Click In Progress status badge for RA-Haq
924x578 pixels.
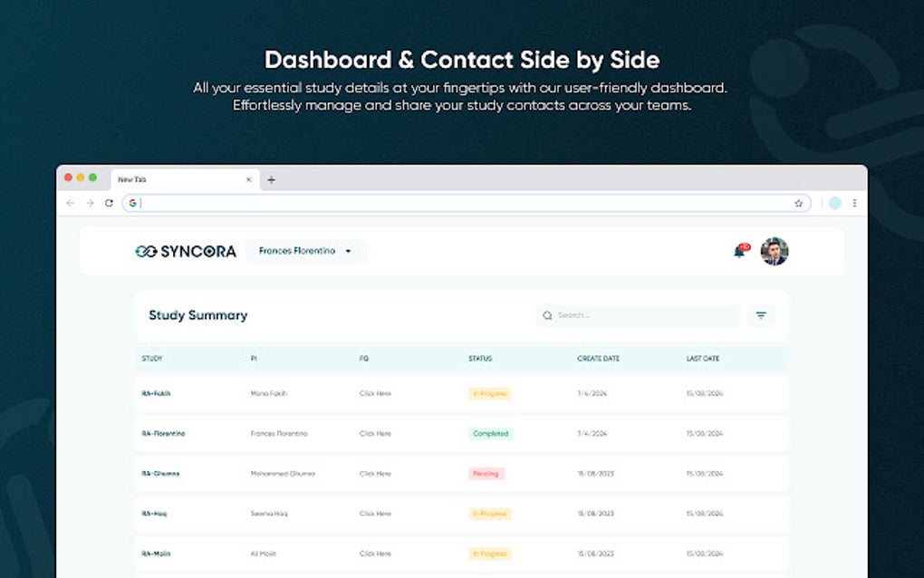(490, 514)
